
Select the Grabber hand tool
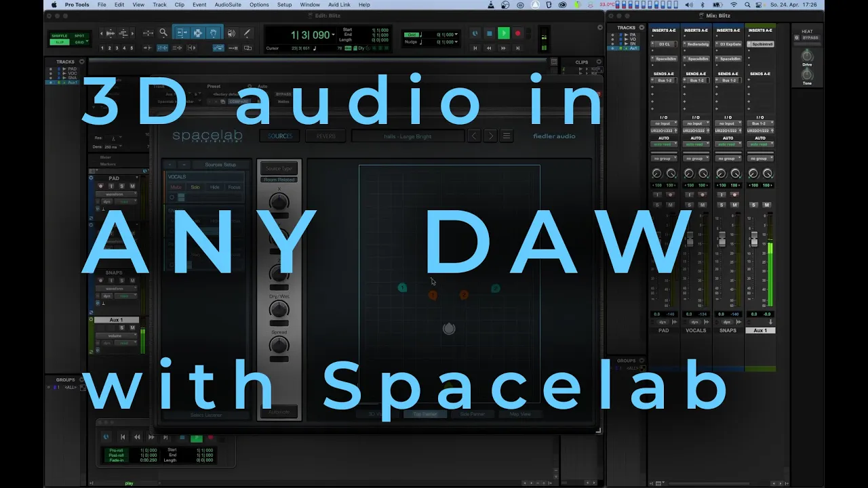pos(213,33)
